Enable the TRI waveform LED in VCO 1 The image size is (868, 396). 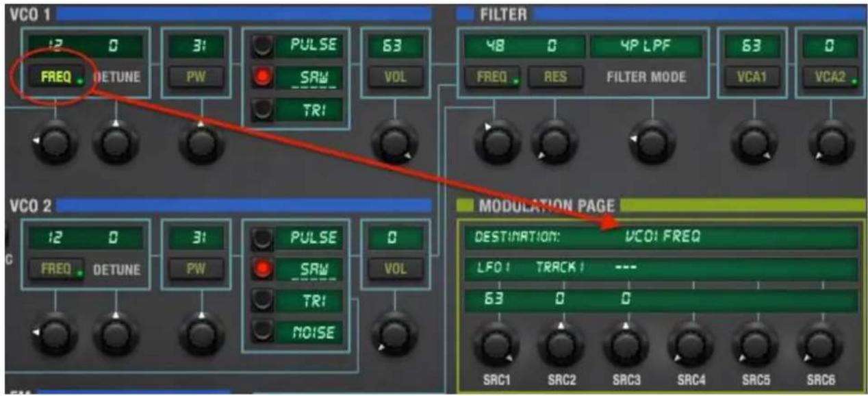(x=262, y=109)
